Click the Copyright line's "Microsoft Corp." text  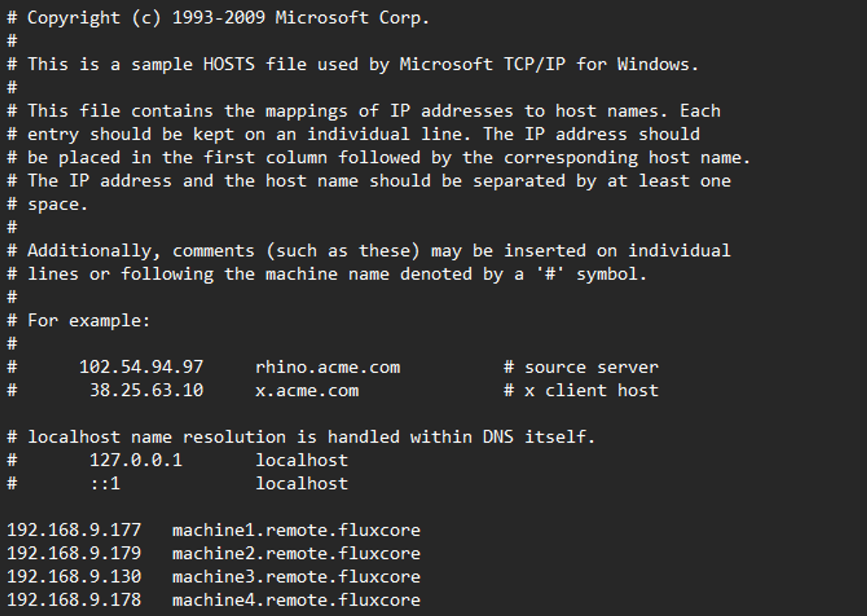352,18
